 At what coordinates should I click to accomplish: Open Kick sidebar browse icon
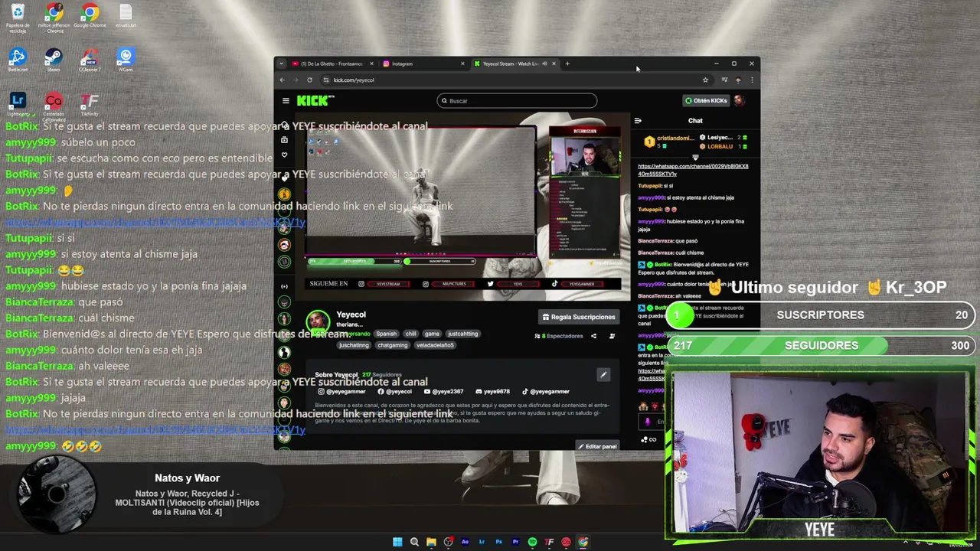(285, 139)
